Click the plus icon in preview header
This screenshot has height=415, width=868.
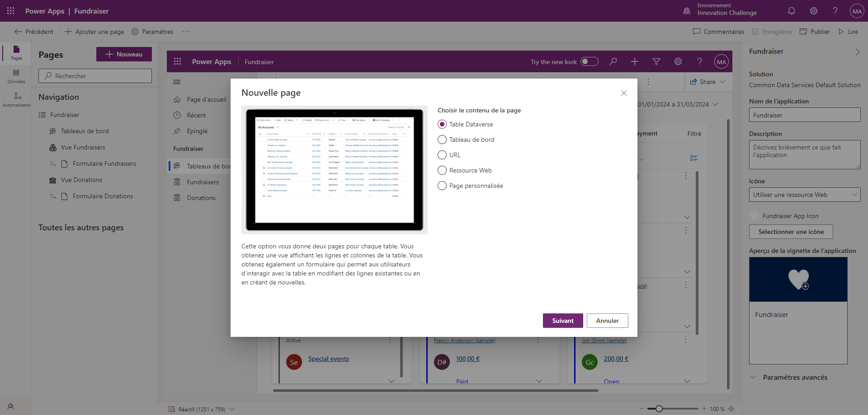[x=635, y=61]
